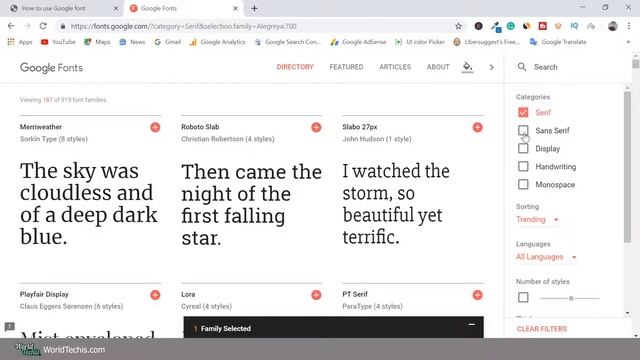The height and width of the screenshot is (360, 640).
Task: Uncheck the Serif category checkbox
Action: pyautogui.click(x=523, y=112)
